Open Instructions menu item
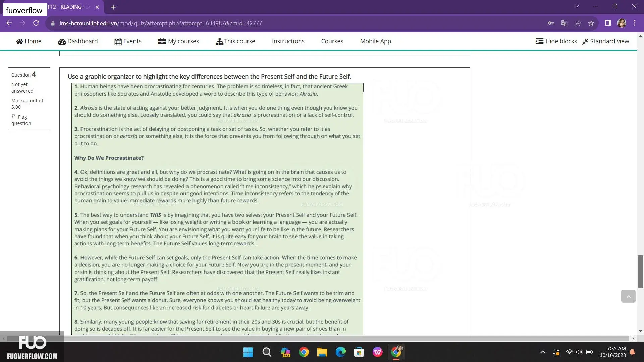644x362 pixels. pos(288,41)
